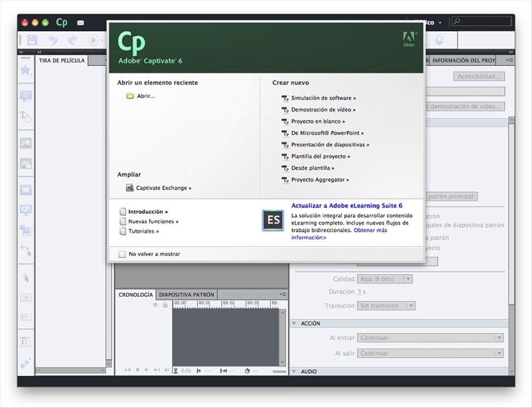Switch to the CRONOLOGÍA tab
532x408 pixels.
click(x=136, y=294)
